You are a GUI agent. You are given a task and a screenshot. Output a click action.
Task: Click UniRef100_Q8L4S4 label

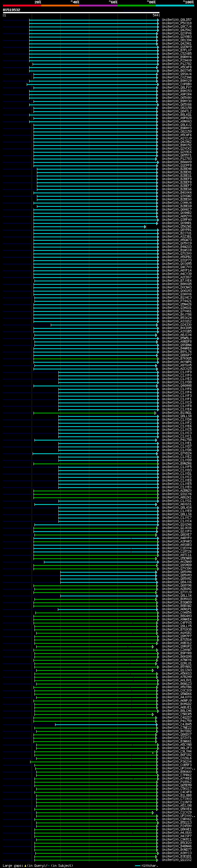coord(176,508)
